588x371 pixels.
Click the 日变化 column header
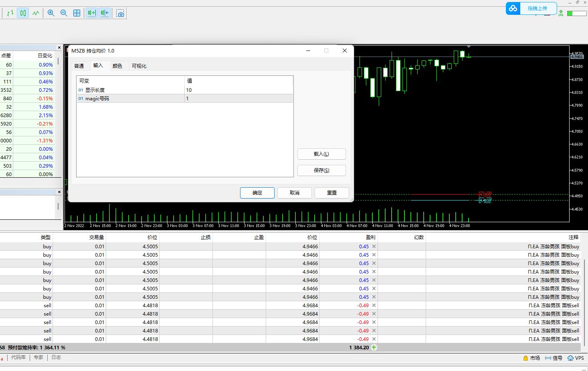[x=45, y=56]
